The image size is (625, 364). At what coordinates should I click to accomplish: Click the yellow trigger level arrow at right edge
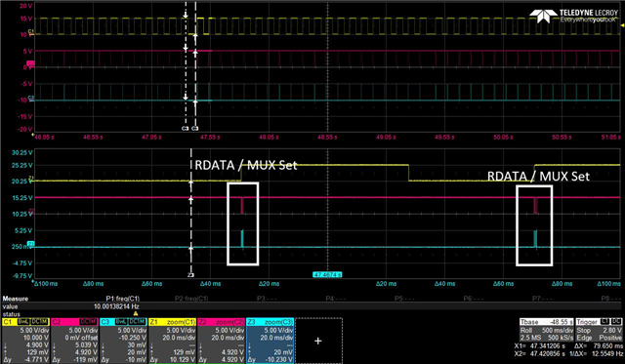tap(623, 25)
